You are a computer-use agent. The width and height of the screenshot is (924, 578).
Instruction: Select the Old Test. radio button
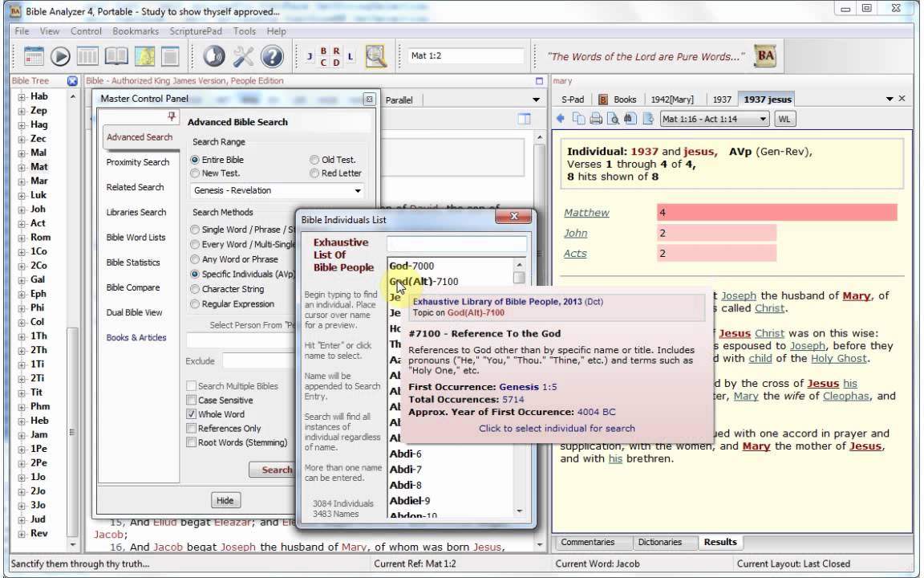314,160
